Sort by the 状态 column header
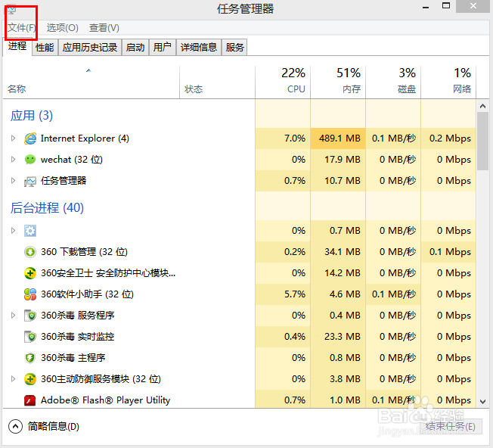 point(217,82)
